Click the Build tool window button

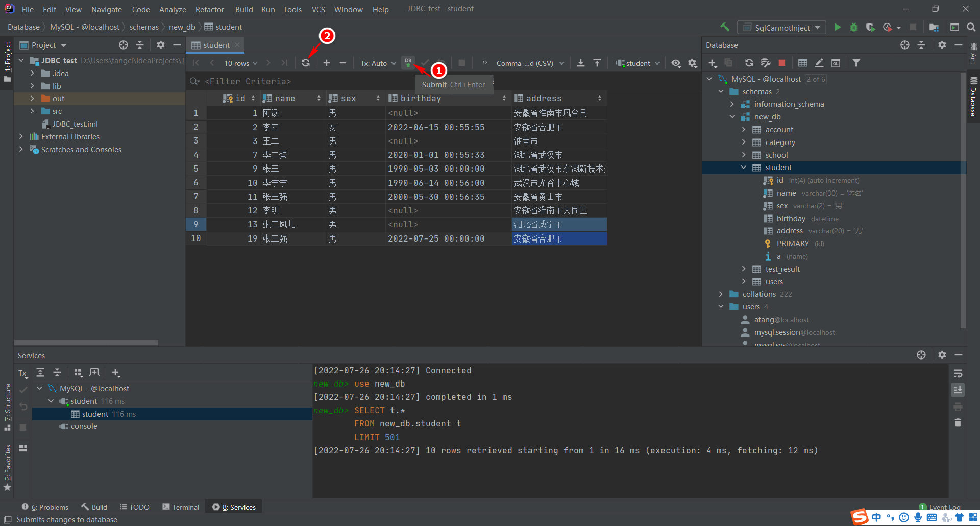pyautogui.click(x=94, y=507)
